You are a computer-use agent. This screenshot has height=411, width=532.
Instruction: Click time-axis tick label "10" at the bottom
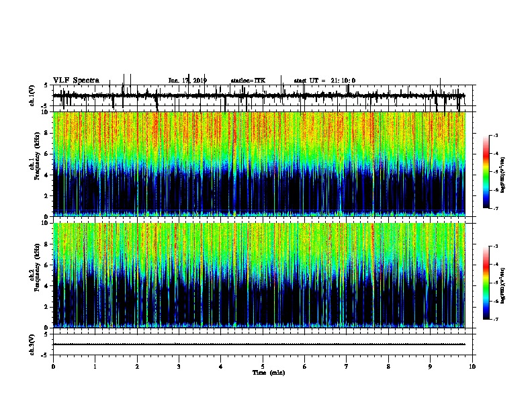point(472,367)
